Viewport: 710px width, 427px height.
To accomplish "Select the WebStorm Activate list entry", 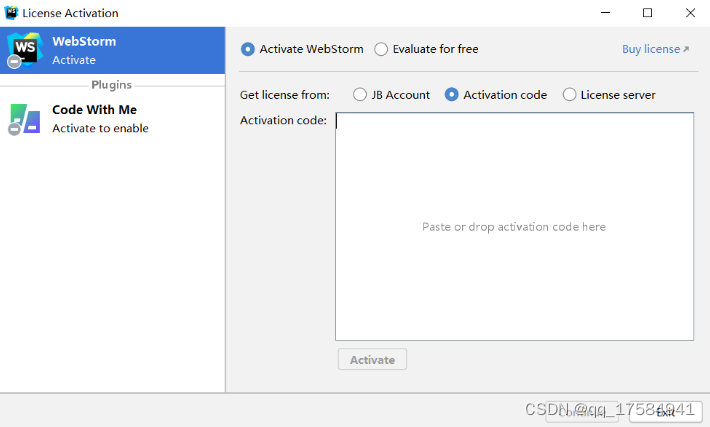I will pos(112,50).
